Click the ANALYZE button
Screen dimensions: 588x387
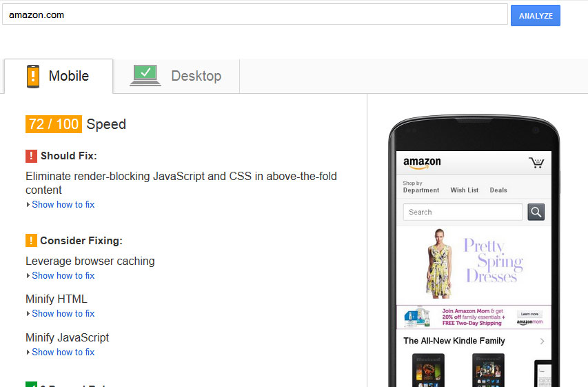(535, 15)
